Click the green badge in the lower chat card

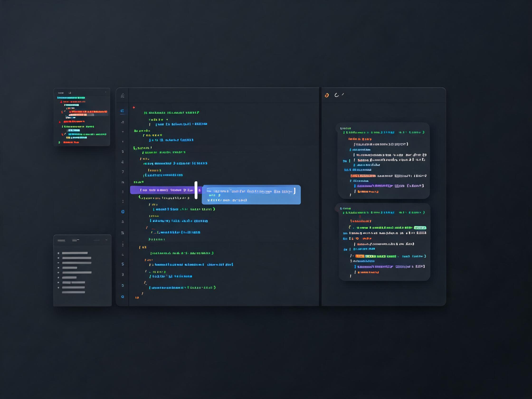tap(420, 228)
